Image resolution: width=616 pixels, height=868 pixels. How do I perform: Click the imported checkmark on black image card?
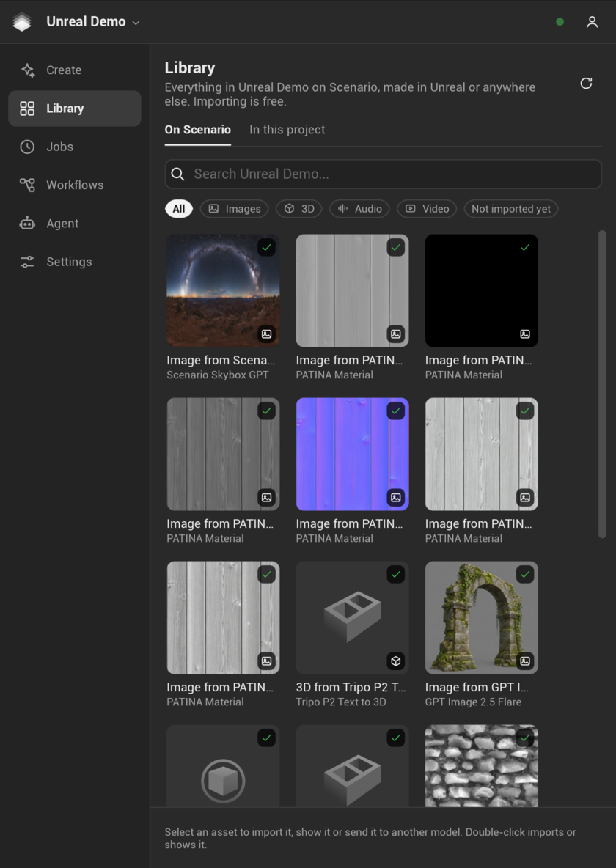[525, 248]
